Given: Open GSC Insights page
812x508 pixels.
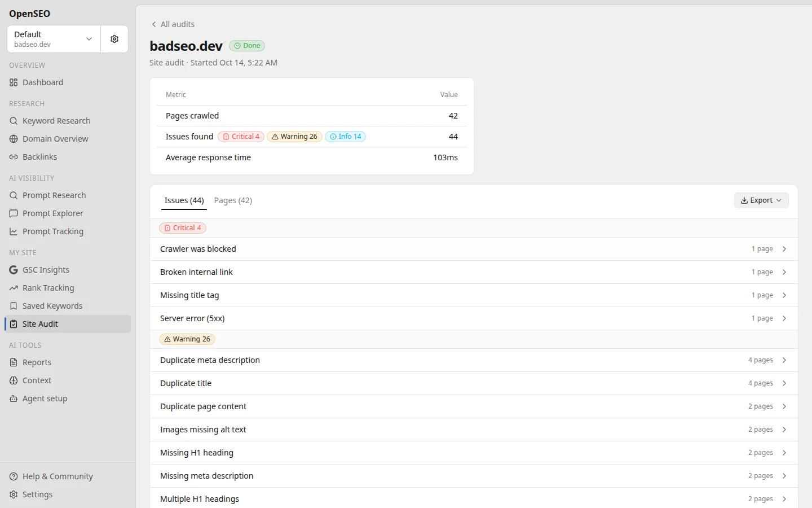Looking at the screenshot, I should click(68, 270).
